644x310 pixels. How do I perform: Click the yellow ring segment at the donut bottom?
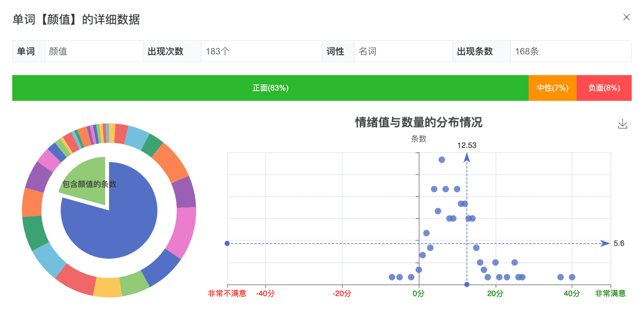[x=108, y=287]
